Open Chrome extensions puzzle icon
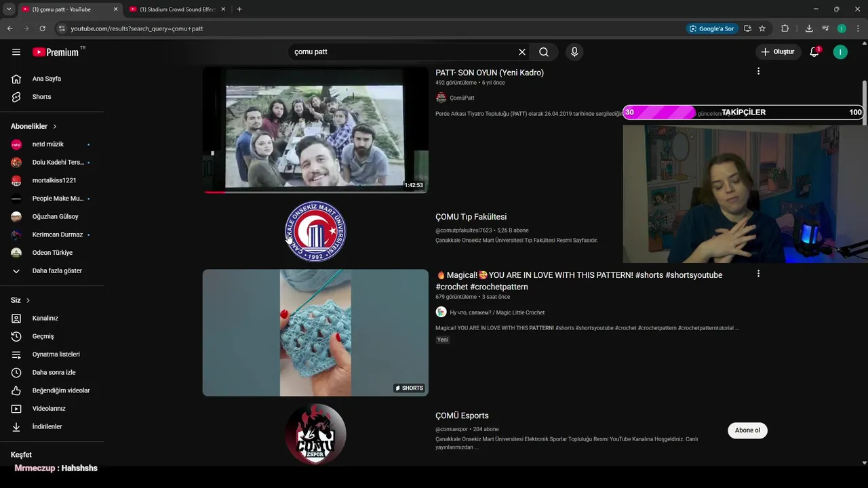This screenshot has width=868, height=488. [x=785, y=28]
